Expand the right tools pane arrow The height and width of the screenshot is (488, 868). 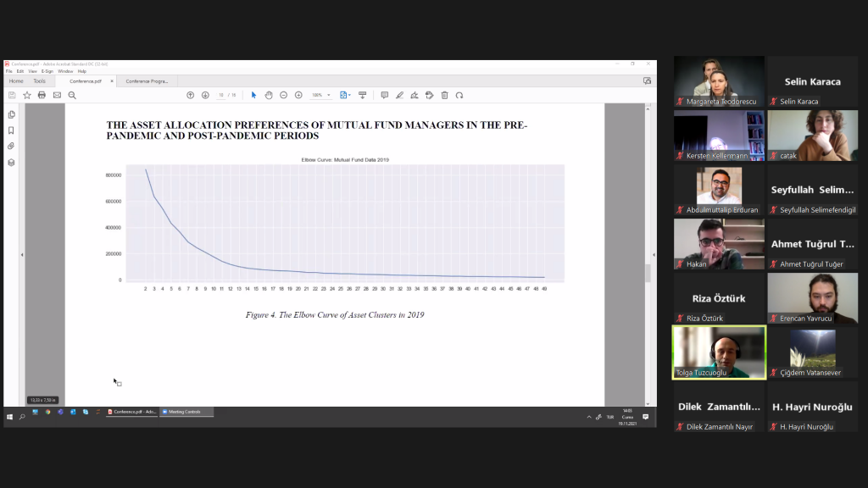point(654,255)
